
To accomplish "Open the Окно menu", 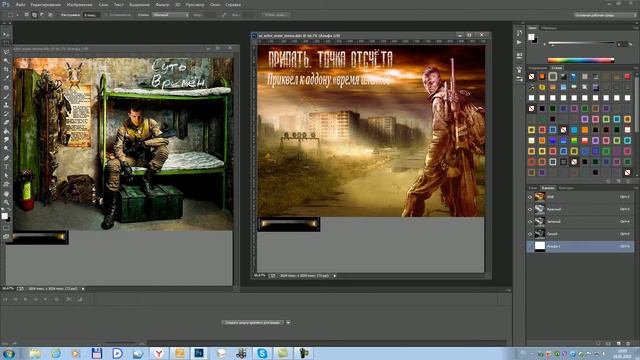I will point(215,4).
